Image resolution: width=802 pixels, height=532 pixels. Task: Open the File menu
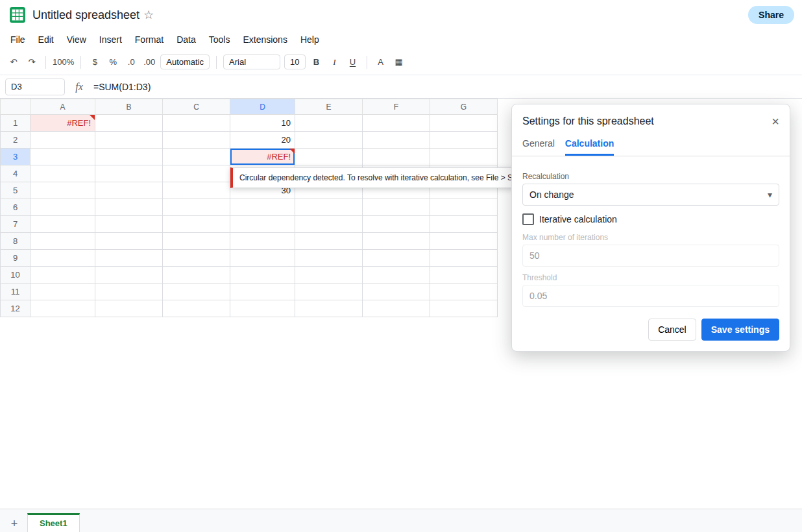18,40
